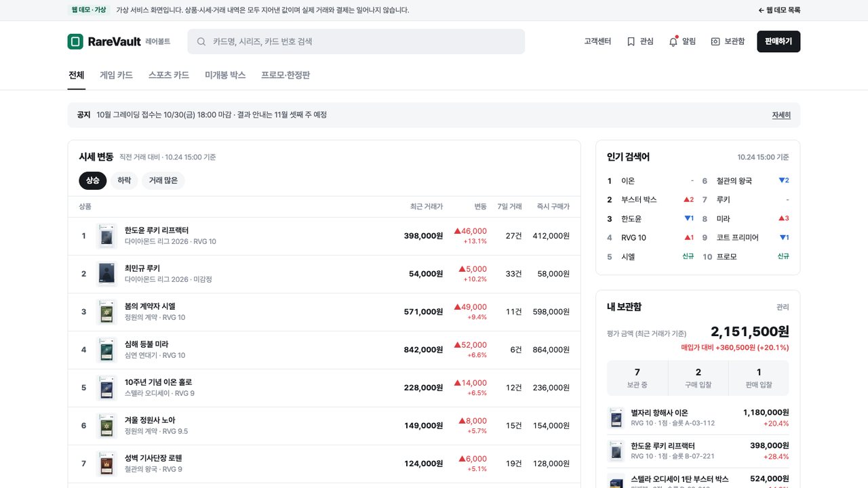Select the 거래 많은 filter pill
The width and height of the screenshot is (868, 488).
[x=163, y=181]
